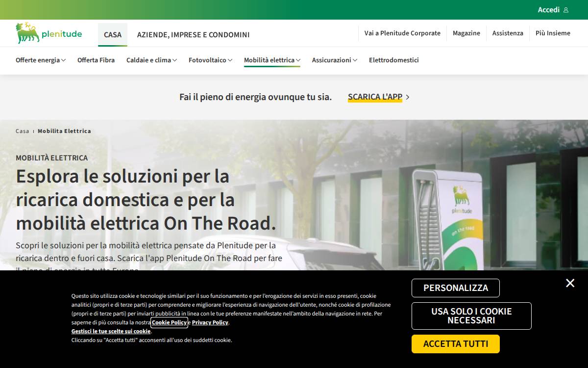Open Più Insieme link

[x=553, y=33]
